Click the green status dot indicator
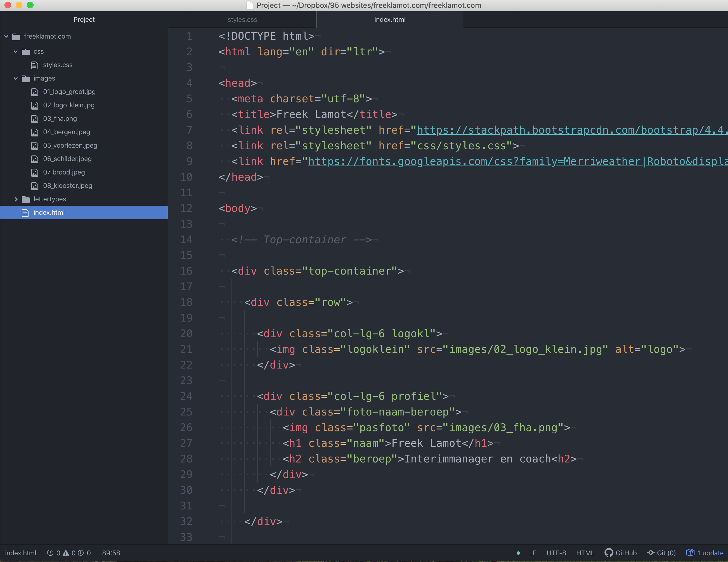The image size is (728, 562). 518,553
